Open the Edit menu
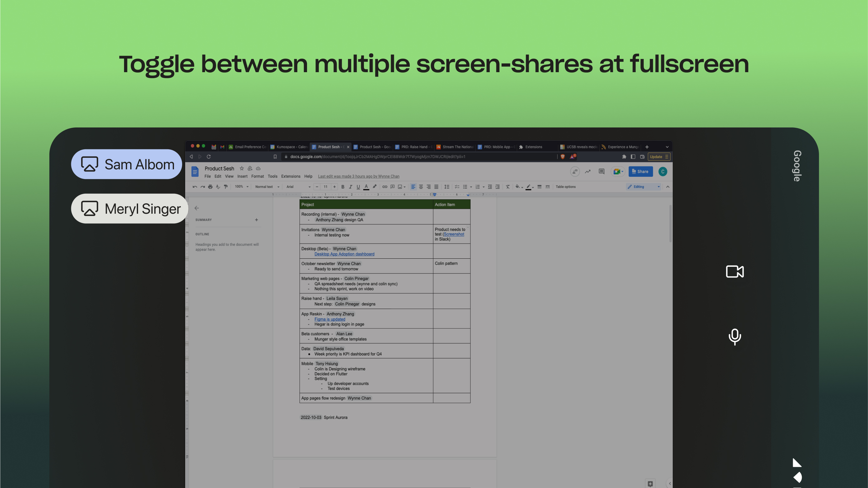The height and width of the screenshot is (488, 868). click(218, 176)
